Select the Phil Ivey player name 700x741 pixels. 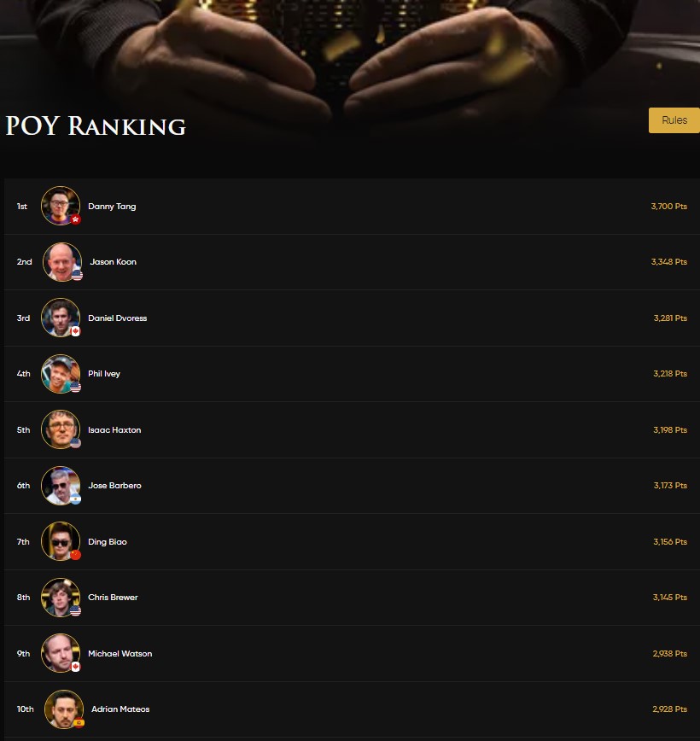pyautogui.click(x=104, y=374)
